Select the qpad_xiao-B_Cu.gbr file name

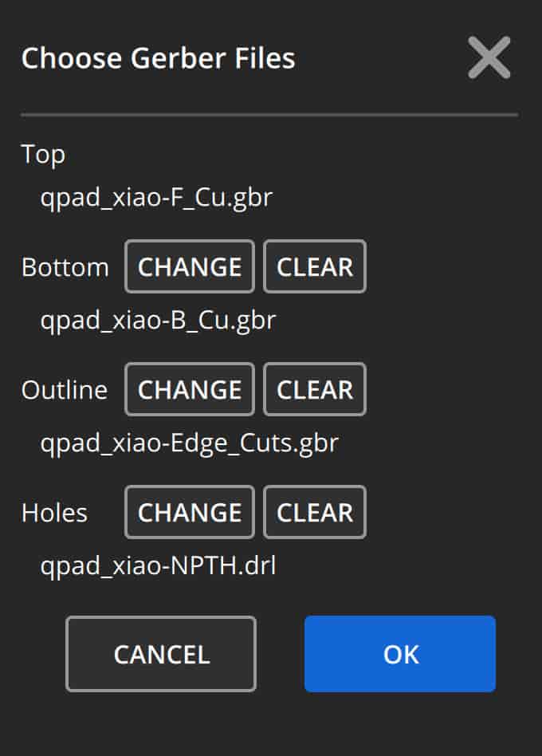pyautogui.click(x=158, y=320)
